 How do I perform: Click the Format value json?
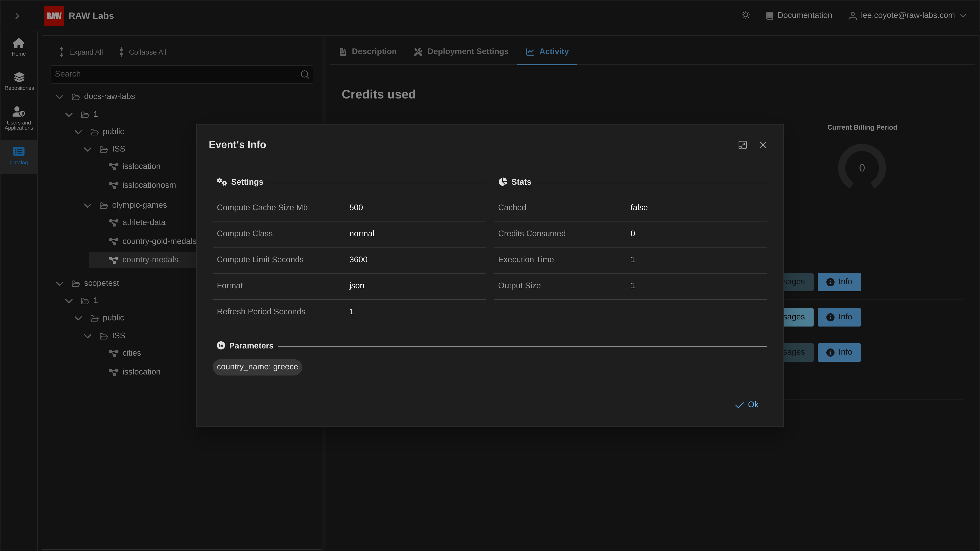click(x=357, y=286)
